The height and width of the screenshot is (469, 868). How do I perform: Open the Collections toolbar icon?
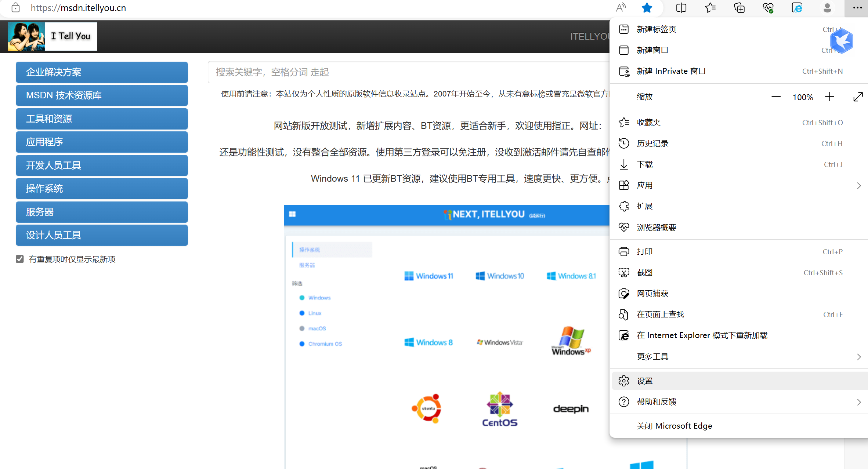pyautogui.click(x=739, y=8)
